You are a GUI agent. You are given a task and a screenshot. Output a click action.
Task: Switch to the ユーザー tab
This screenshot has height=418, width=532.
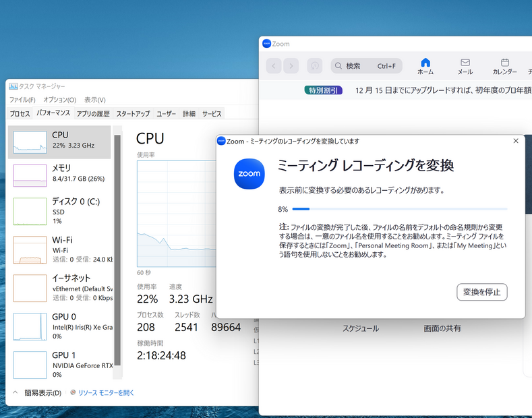coord(166,114)
